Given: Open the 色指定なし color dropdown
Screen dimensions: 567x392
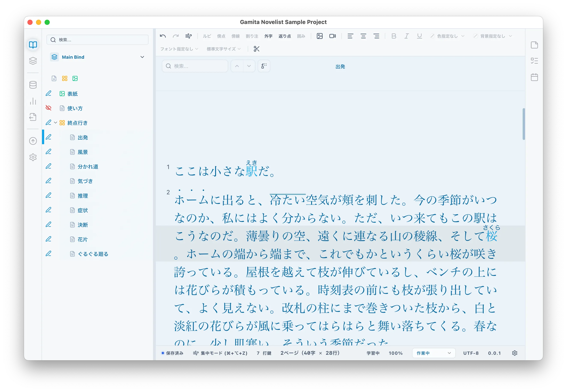Looking at the screenshot, I should (x=448, y=36).
